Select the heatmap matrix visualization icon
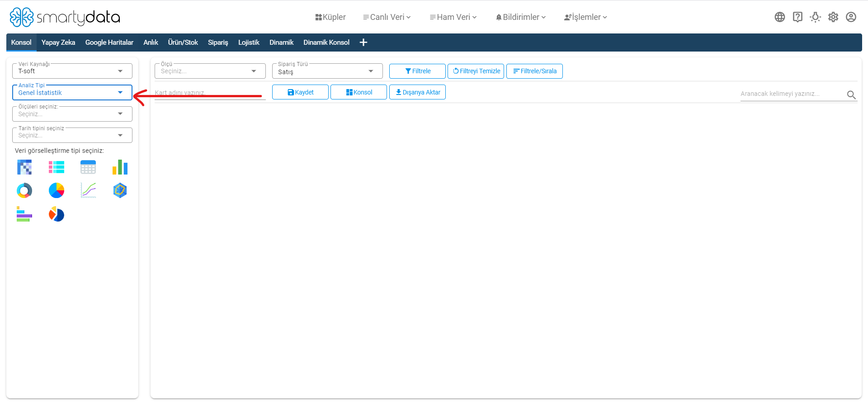868x416 pixels. pyautogui.click(x=24, y=167)
